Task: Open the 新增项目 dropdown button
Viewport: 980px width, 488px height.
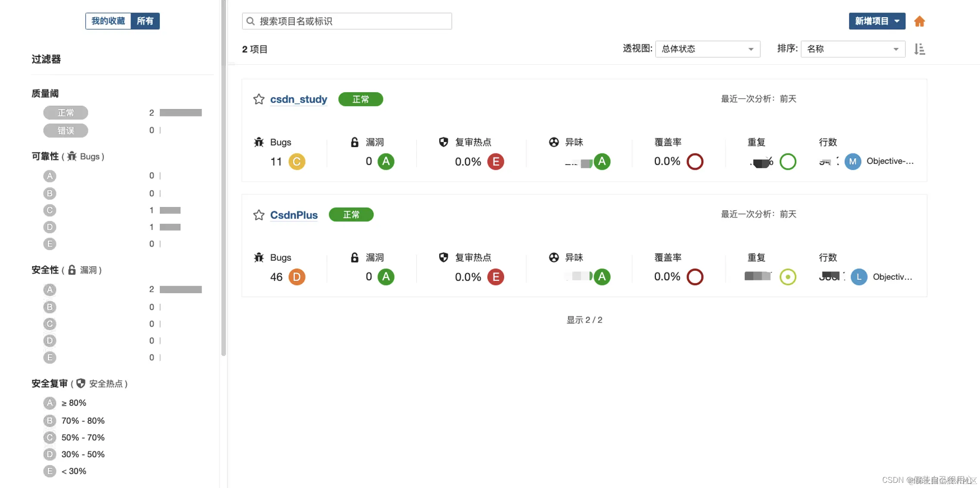Action: [877, 21]
